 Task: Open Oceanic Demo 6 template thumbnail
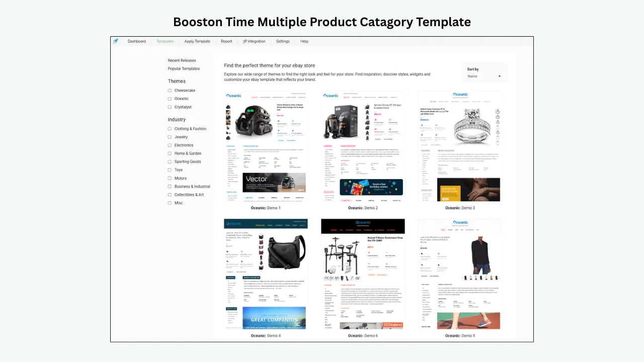pos(363,274)
